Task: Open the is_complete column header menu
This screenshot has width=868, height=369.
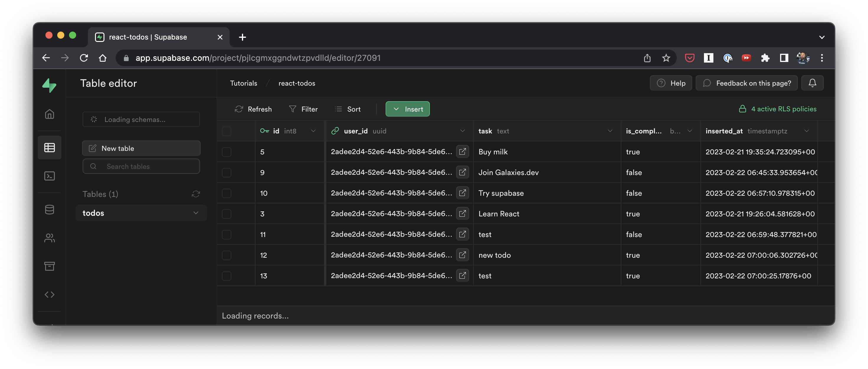Action: [x=690, y=131]
